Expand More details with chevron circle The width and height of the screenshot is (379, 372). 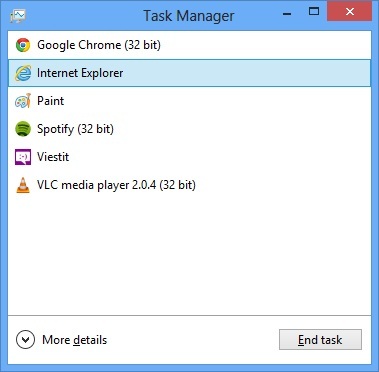click(25, 340)
